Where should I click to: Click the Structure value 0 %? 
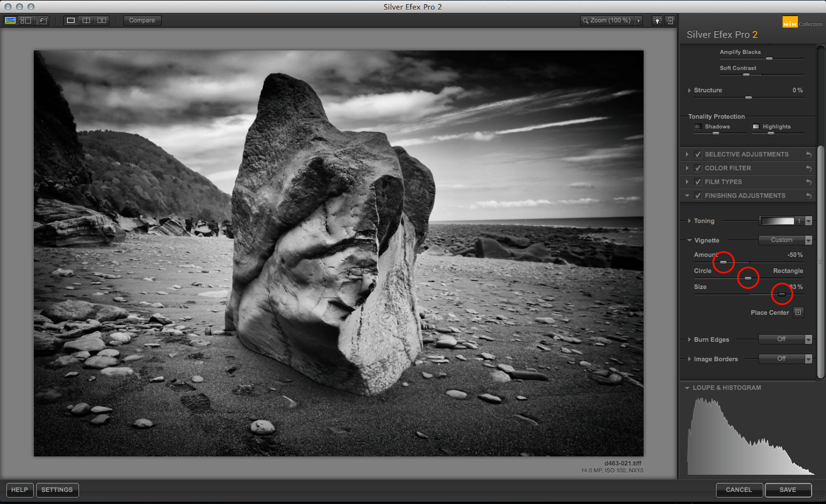(x=798, y=90)
